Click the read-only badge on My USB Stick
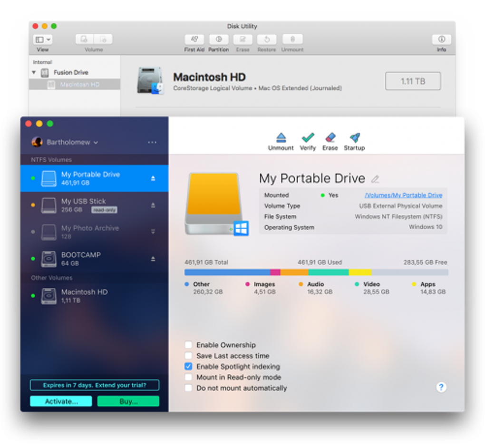The height and width of the screenshot is (448, 485). pyautogui.click(x=104, y=210)
